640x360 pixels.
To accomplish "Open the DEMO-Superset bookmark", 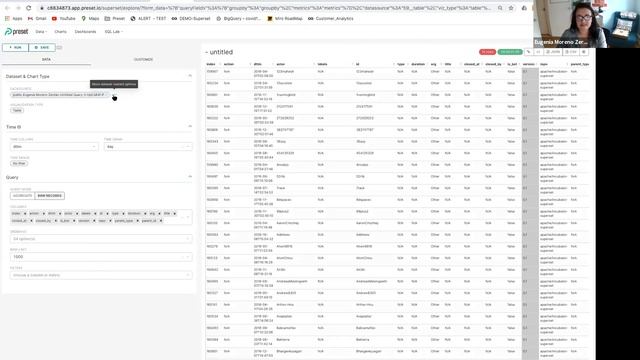I will pos(191,18).
